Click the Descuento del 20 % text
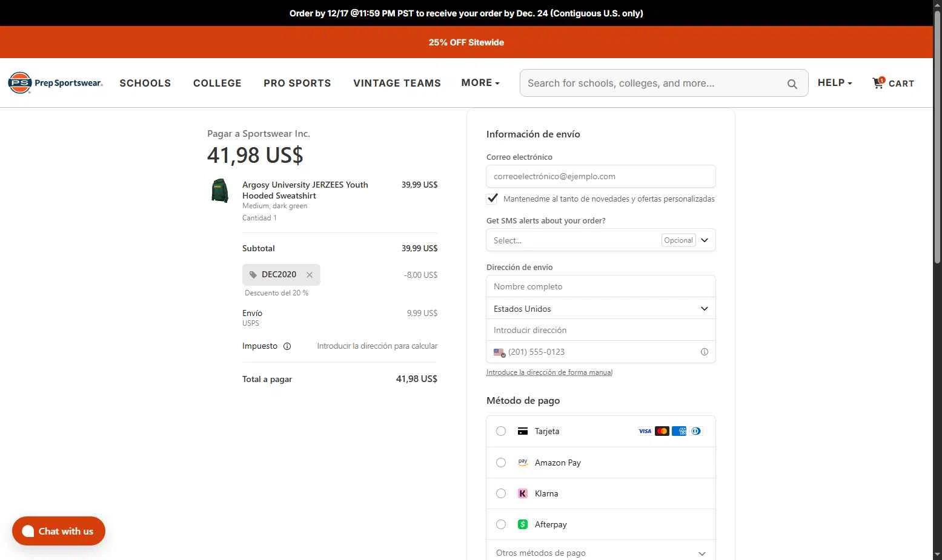The width and height of the screenshot is (942, 560). (276, 293)
